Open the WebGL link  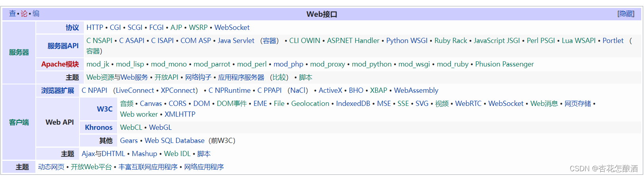161,127
